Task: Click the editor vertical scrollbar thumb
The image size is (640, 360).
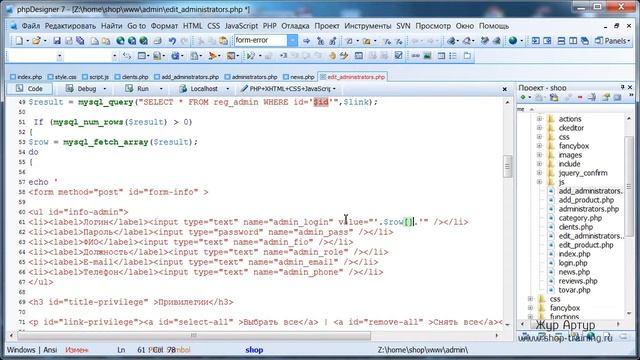Action: point(507,166)
